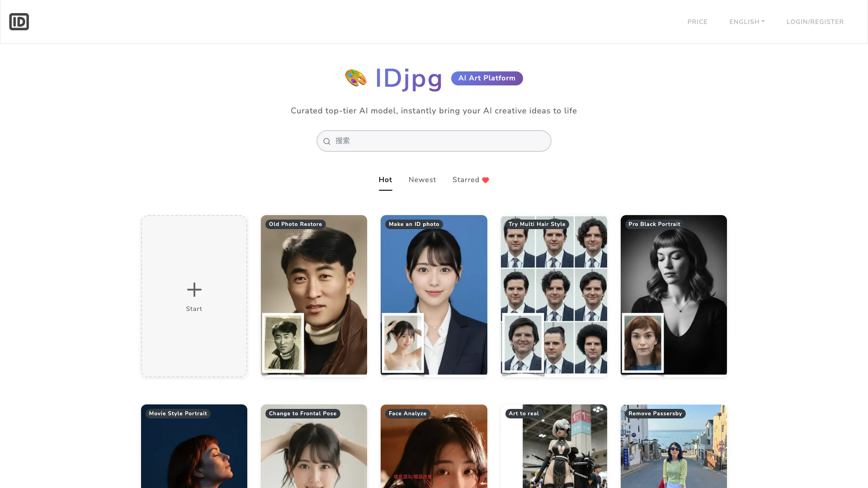The height and width of the screenshot is (488, 868).
Task: Click the plus icon to start
Action: coord(194,290)
